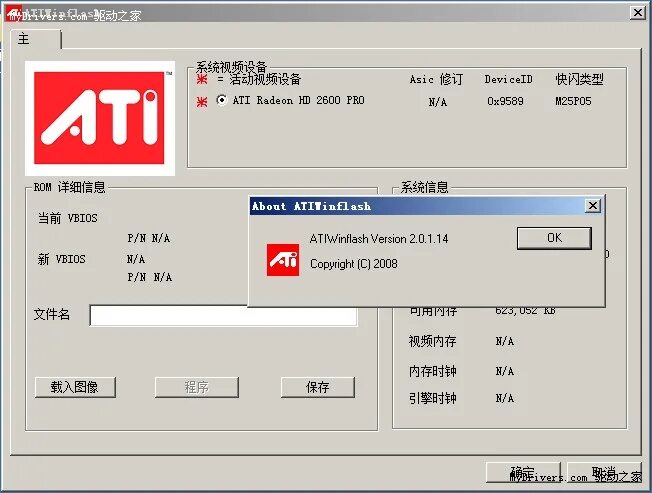Click the 保存 button
This screenshot has height=493, width=652.
pos(318,387)
